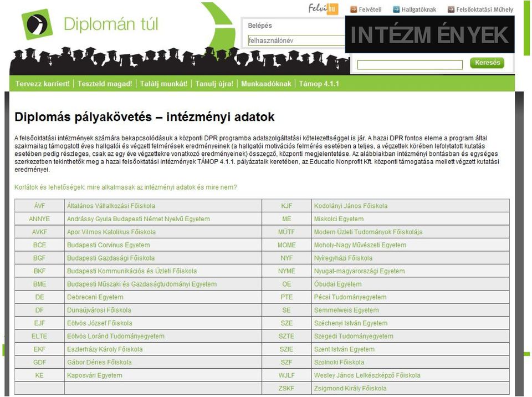
Task: Click the SZTE abbreviation cell
Action: 287,336
